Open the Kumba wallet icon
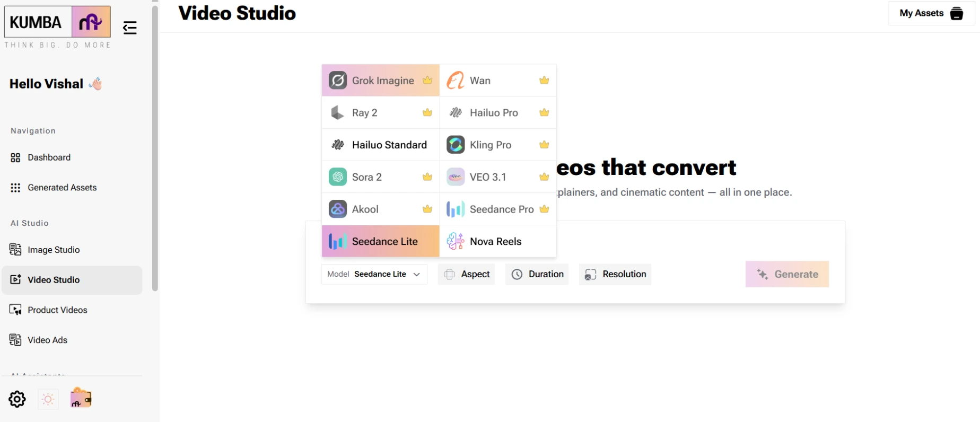This screenshot has height=422, width=980. (x=81, y=398)
